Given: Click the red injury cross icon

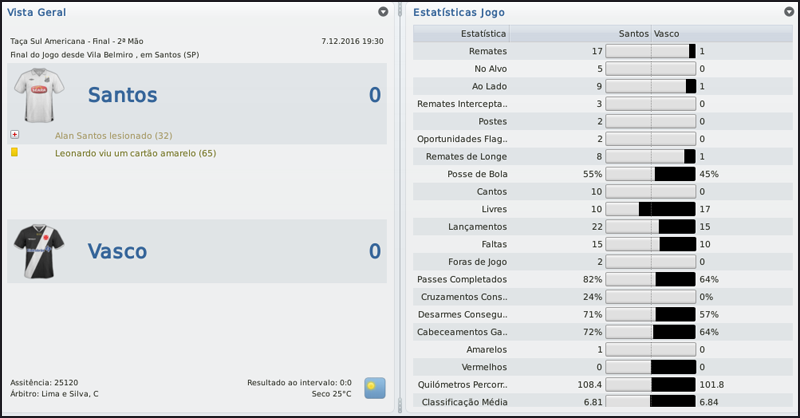Looking at the screenshot, I should click(x=15, y=135).
